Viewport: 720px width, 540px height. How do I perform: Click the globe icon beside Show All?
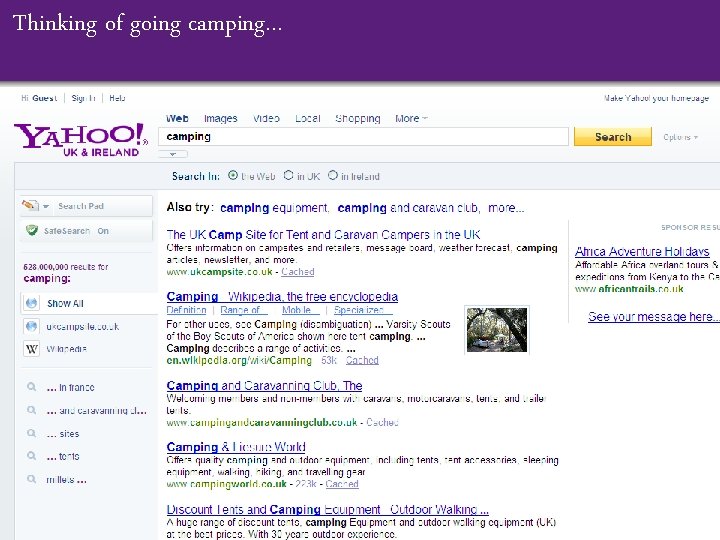click(31, 303)
